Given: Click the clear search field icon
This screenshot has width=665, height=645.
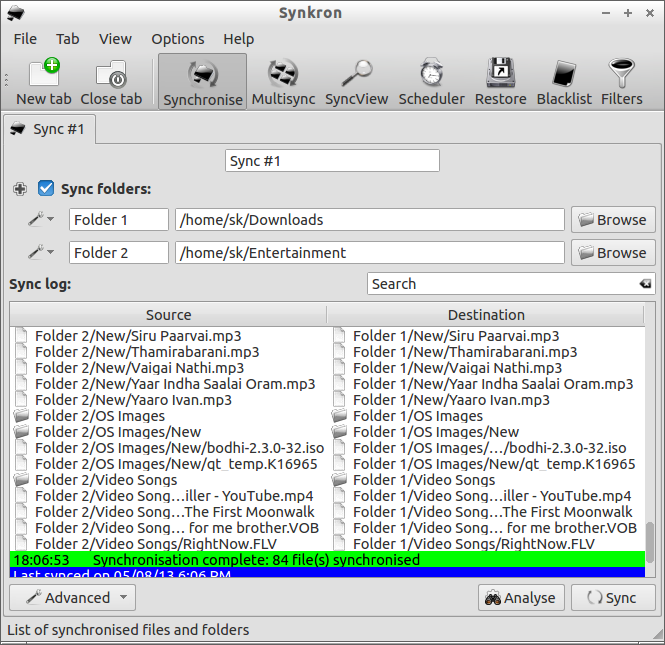Looking at the screenshot, I should (645, 284).
